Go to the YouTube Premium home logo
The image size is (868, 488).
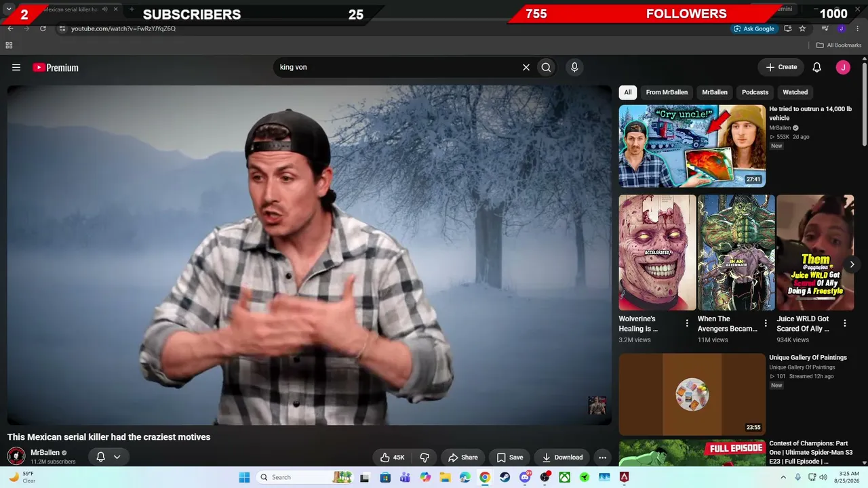(56, 68)
